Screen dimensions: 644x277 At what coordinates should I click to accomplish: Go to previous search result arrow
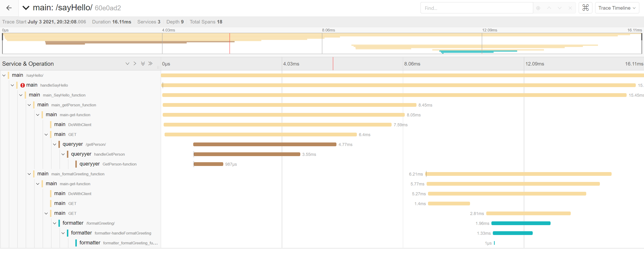[x=549, y=8]
